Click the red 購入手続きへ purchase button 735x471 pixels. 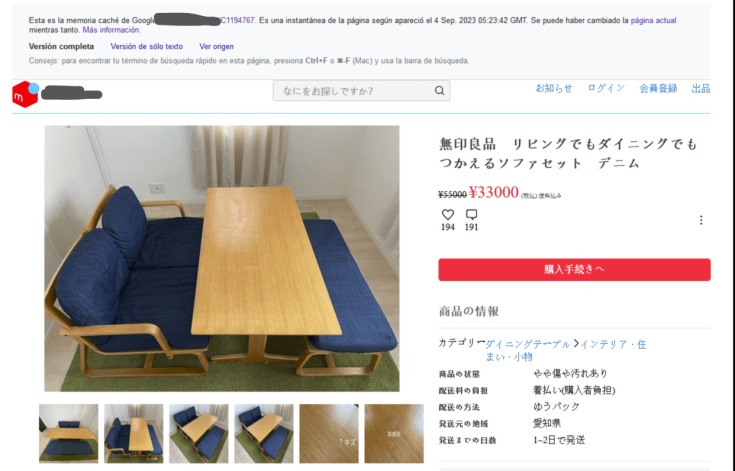point(574,270)
